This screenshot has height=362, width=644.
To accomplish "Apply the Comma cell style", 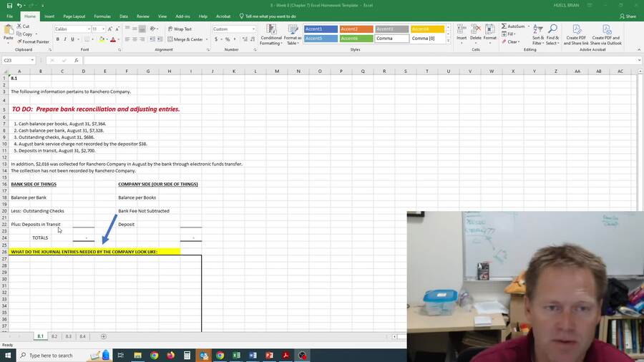I will (x=392, y=39).
